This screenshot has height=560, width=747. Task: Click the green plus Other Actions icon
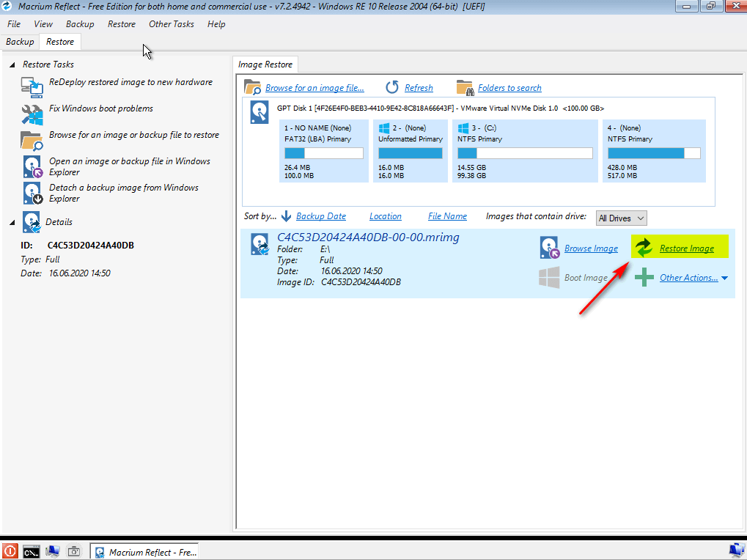coord(644,277)
